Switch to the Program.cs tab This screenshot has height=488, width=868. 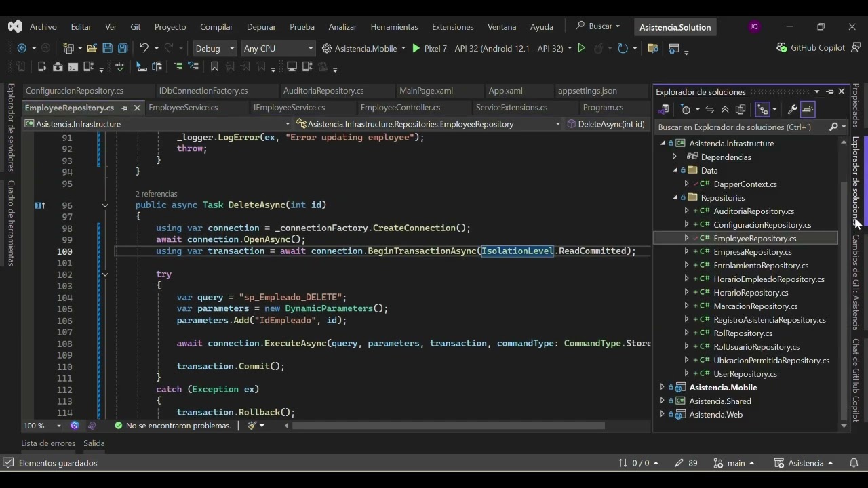(x=603, y=108)
